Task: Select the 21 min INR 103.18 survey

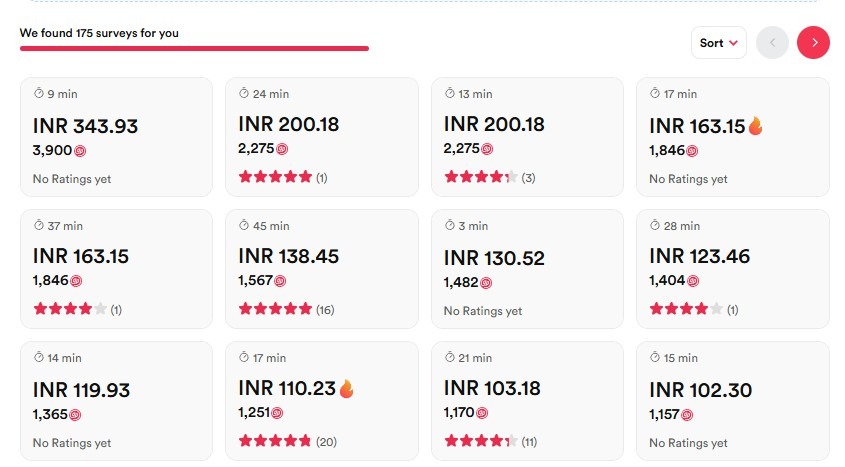Action: 527,401
